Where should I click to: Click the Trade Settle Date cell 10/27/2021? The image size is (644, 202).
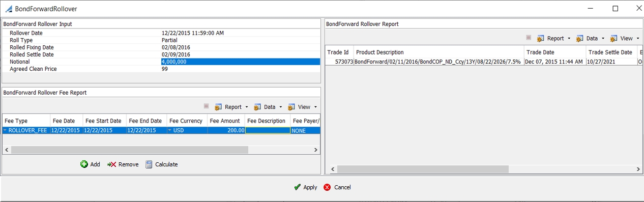[x=611, y=61]
